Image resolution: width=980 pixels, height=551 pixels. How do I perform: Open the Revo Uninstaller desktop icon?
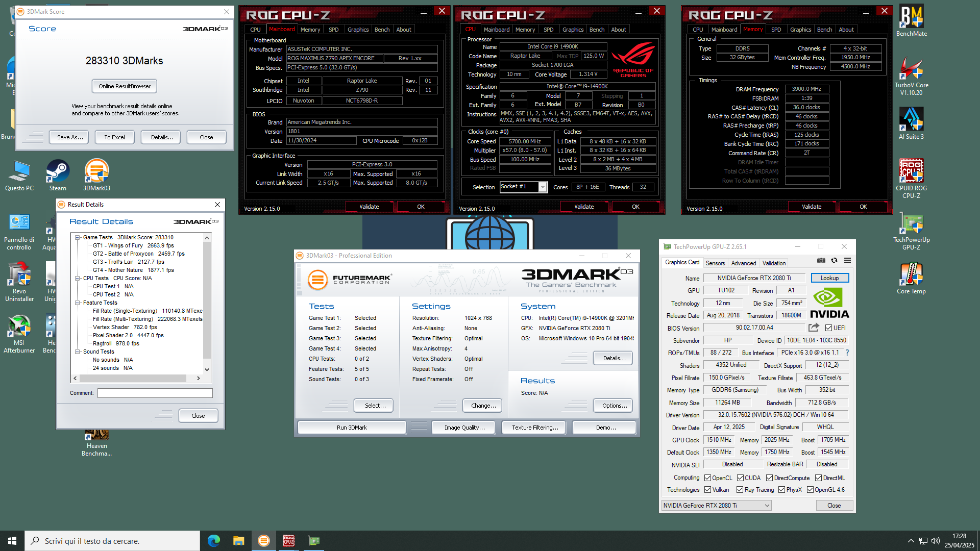click(x=19, y=282)
